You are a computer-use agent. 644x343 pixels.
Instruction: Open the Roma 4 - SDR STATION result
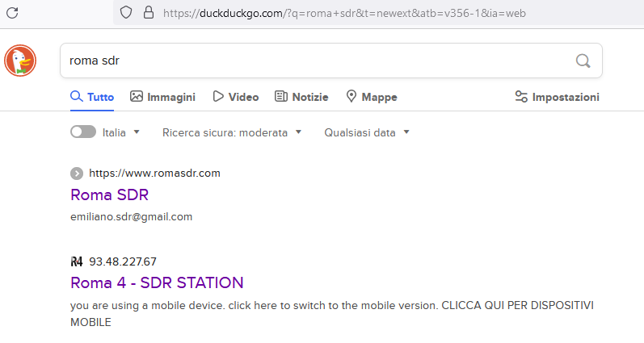157,282
